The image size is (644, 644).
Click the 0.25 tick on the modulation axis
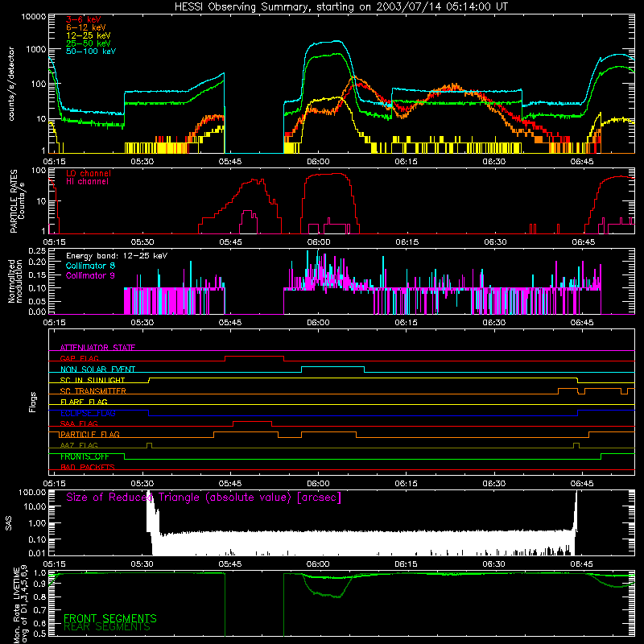pos(37,251)
